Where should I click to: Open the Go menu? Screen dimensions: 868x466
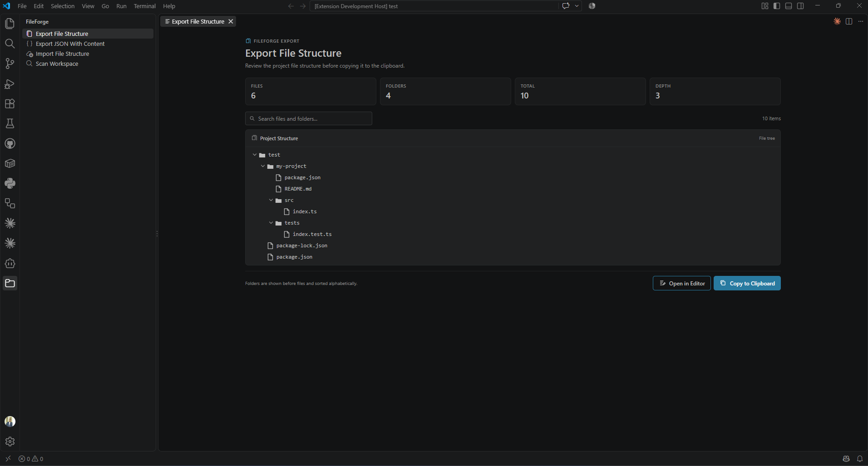(105, 6)
